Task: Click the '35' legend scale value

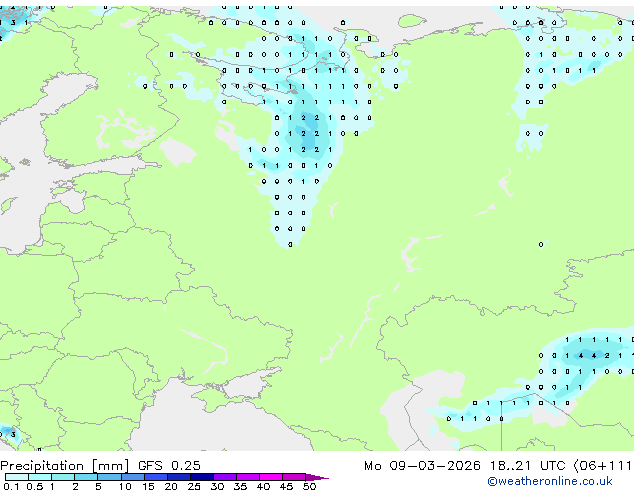Action: [241, 486]
